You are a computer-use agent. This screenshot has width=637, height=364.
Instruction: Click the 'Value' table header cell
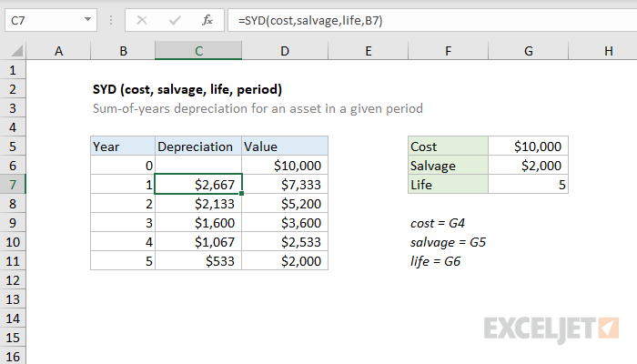[x=285, y=147]
